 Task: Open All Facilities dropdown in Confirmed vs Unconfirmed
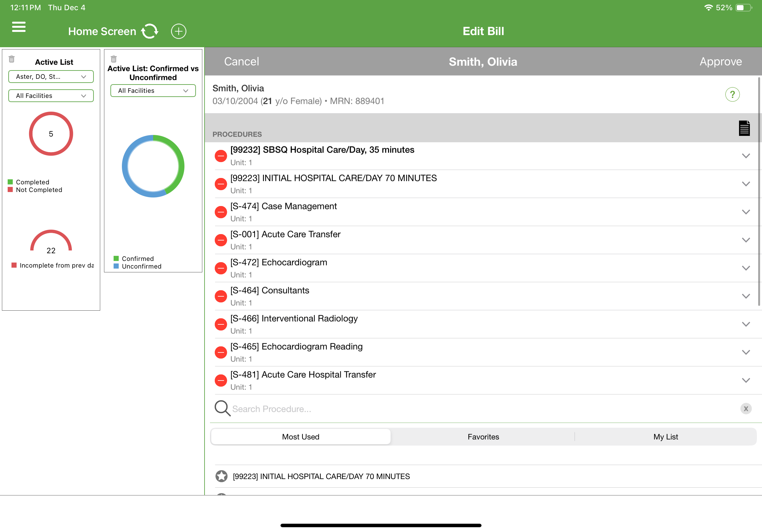(x=153, y=91)
